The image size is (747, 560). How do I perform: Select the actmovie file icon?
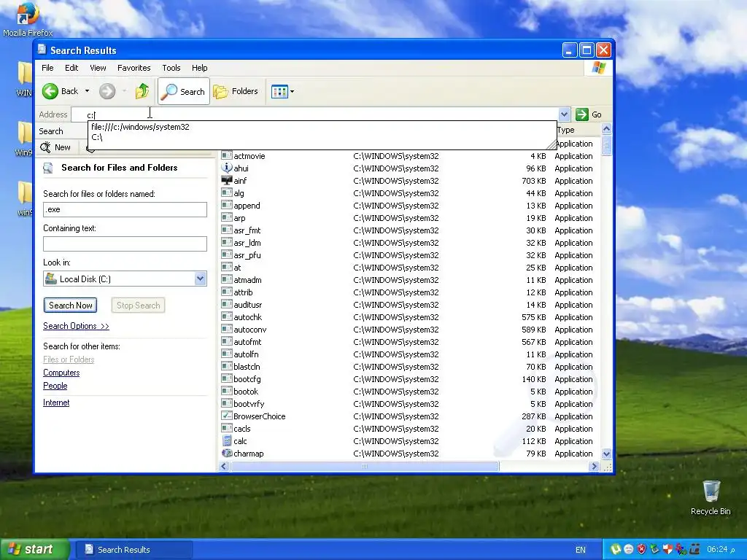coord(227,156)
